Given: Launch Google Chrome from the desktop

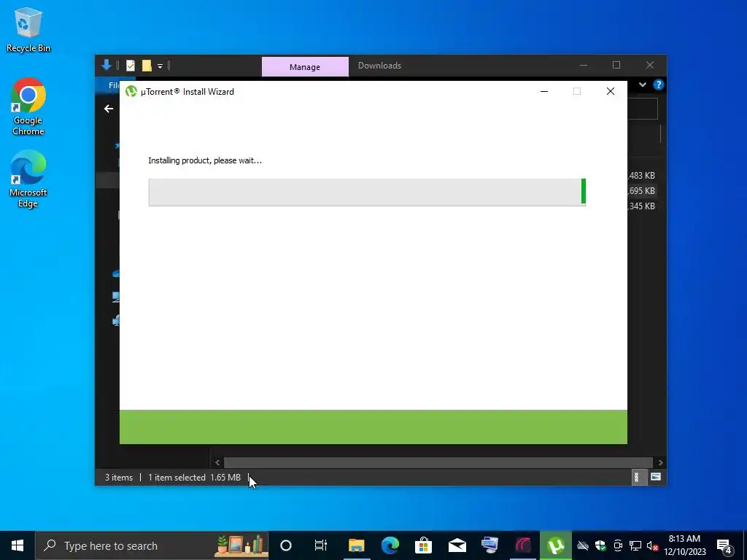Looking at the screenshot, I should [x=28, y=106].
